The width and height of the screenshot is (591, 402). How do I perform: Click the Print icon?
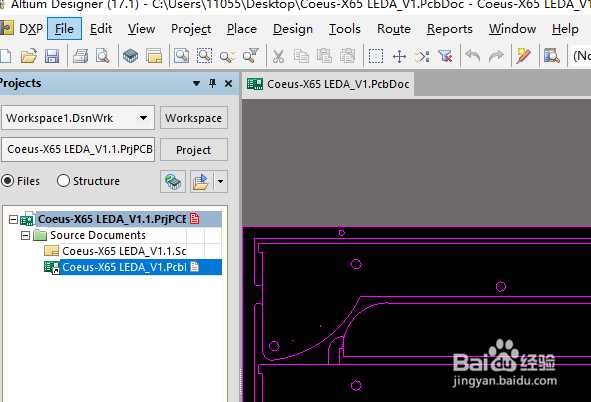(x=80, y=56)
